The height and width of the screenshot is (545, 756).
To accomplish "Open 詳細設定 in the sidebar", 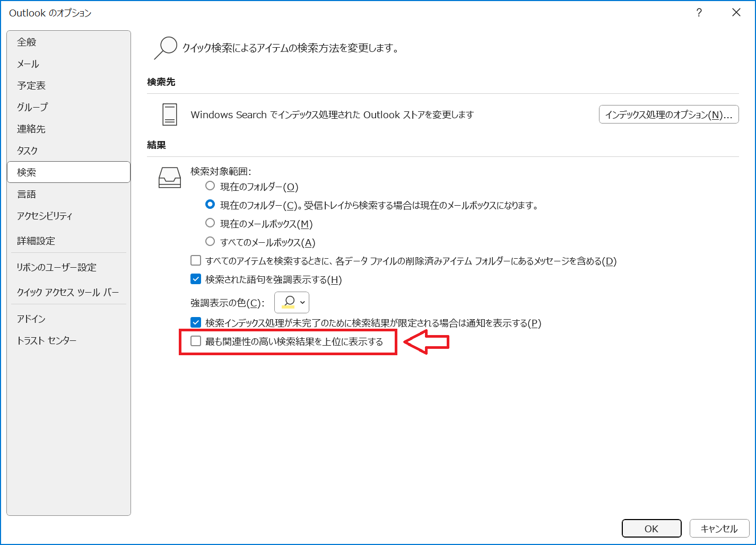I will pyautogui.click(x=68, y=241).
